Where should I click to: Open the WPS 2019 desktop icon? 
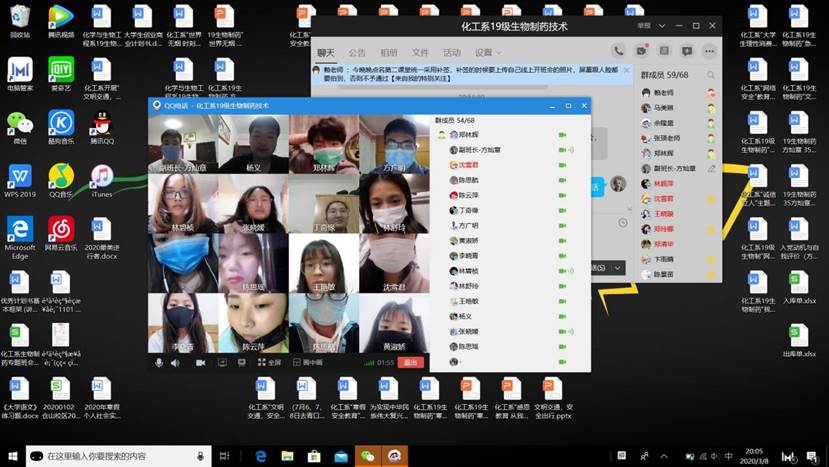click(20, 181)
